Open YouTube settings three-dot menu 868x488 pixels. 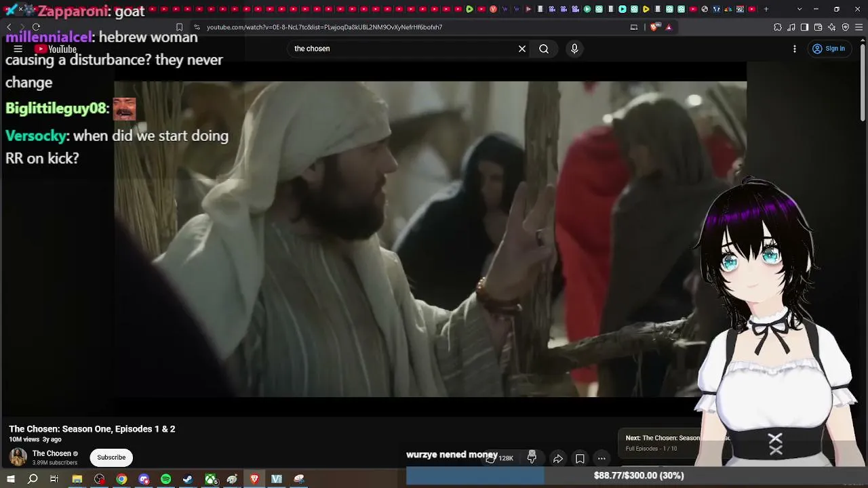[x=795, y=49]
